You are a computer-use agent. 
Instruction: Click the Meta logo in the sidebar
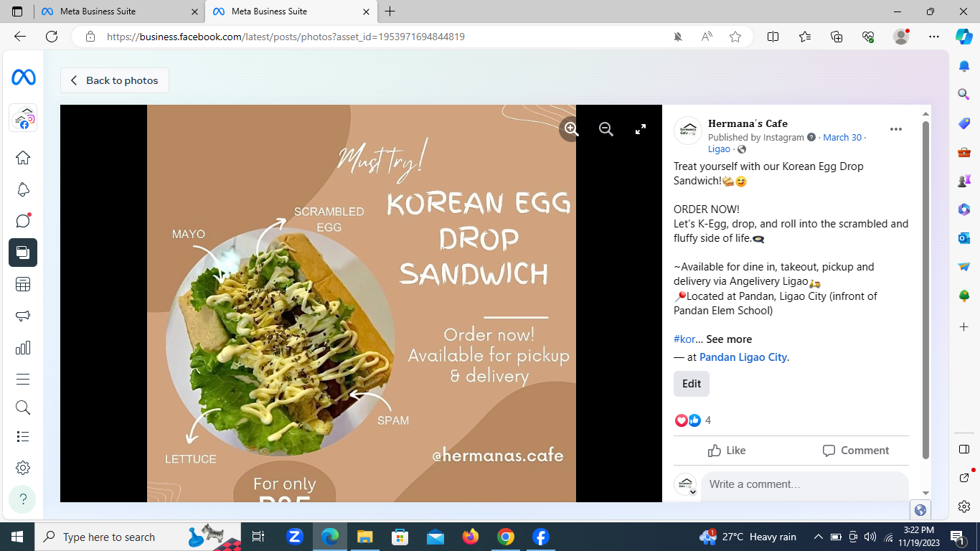click(23, 77)
